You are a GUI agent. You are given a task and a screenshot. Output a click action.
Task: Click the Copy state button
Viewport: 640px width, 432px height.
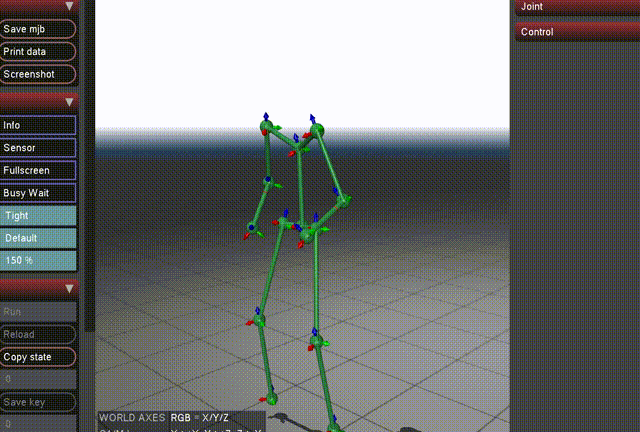click(38, 357)
